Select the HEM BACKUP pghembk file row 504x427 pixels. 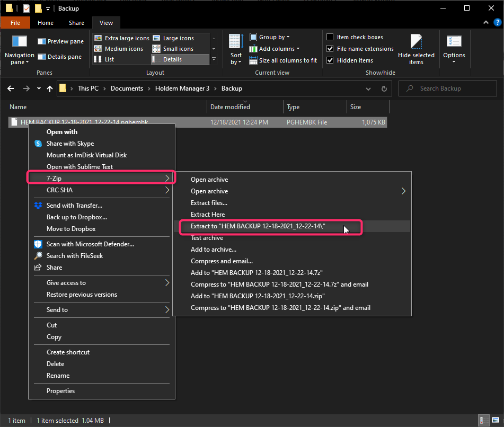pyautogui.click(x=198, y=122)
